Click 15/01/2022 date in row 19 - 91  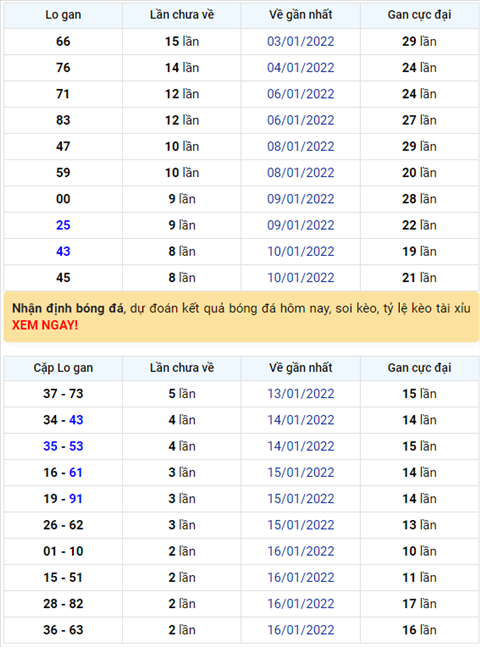click(300, 499)
